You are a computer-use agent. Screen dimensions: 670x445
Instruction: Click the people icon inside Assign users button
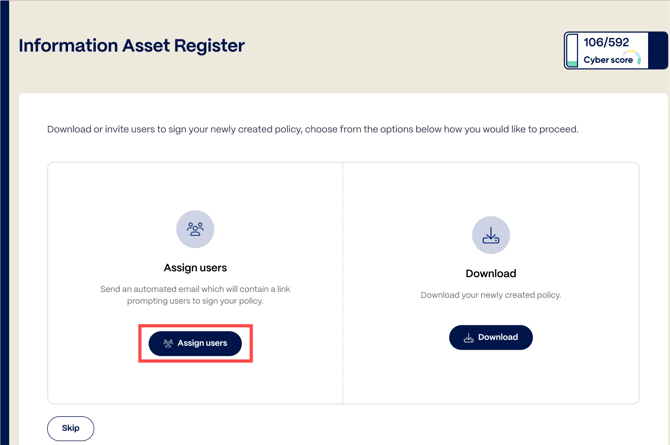point(168,344)
